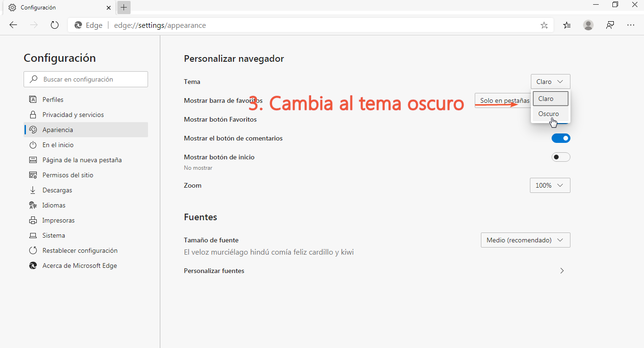Viewport: 644px width, 348px height.
Task: Close the Configuración tab
Action: tap(109, 8)
